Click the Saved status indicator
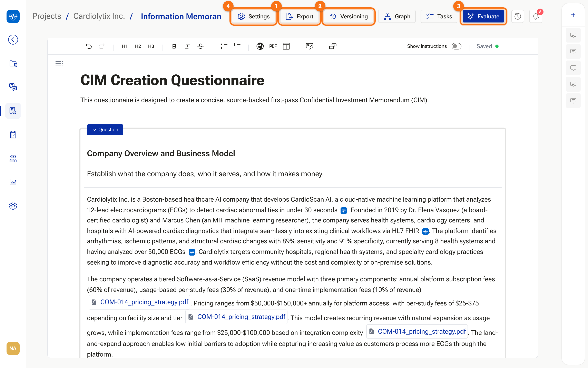588x368 pixels. coord(487,46)
